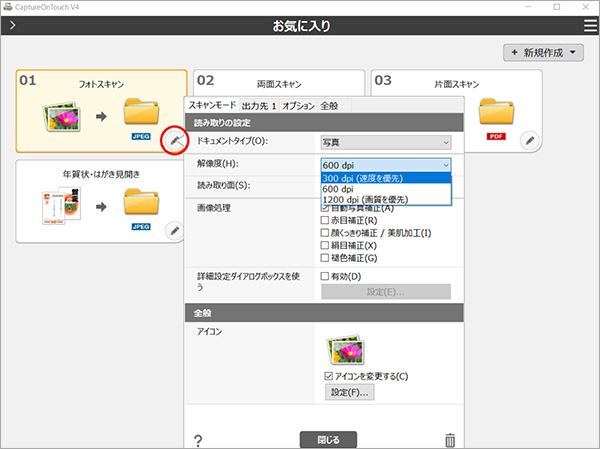Expand the 新規作成 dropdown button
Screen dimensions: 600x449
[544, 52]
